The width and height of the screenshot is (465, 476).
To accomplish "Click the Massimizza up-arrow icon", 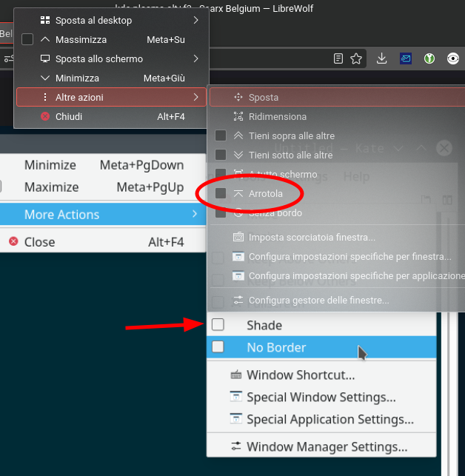I will tap(45, 39).
